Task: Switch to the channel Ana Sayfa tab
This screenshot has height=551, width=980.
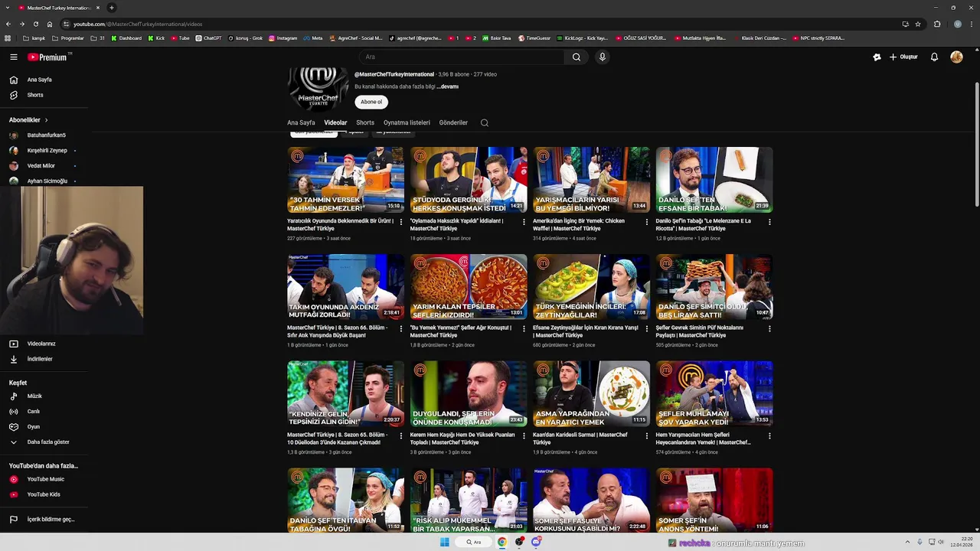Action: click(x=301, y=122)
